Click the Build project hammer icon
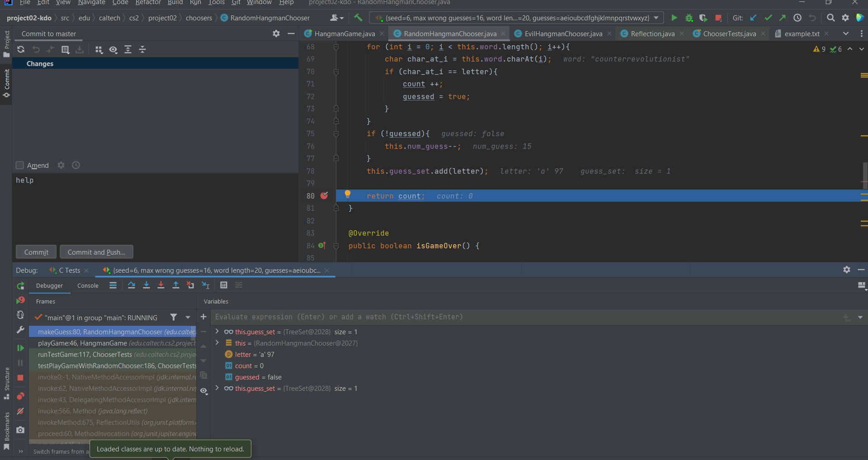The image size is (868, 460). 358,18
